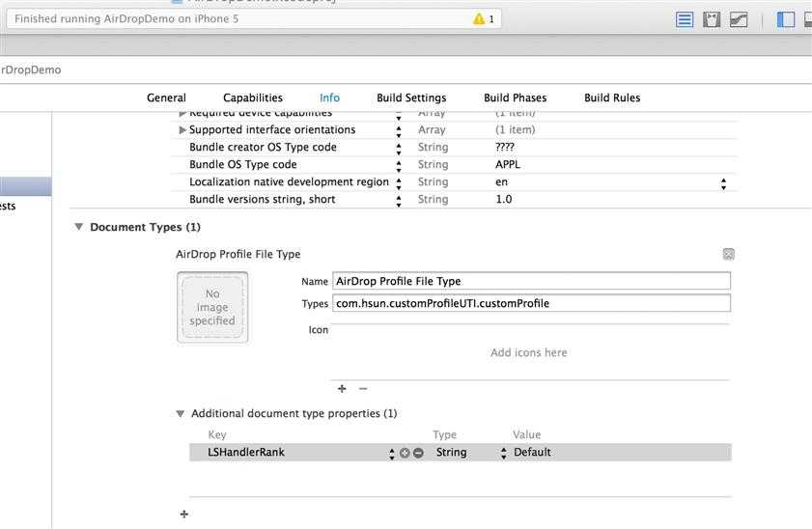
Task: Expand Supported interface orientations row
Action: point(182,130)
